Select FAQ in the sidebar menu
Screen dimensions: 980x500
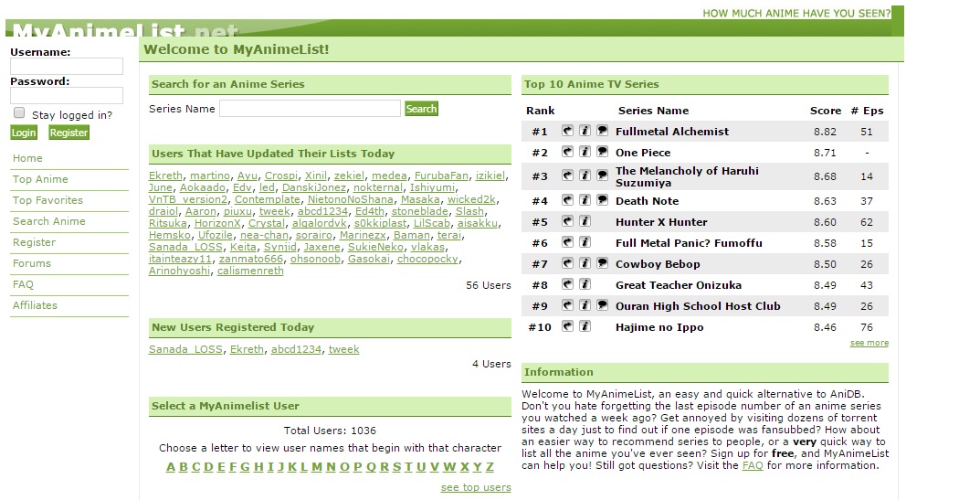click(x=23, y=284)
